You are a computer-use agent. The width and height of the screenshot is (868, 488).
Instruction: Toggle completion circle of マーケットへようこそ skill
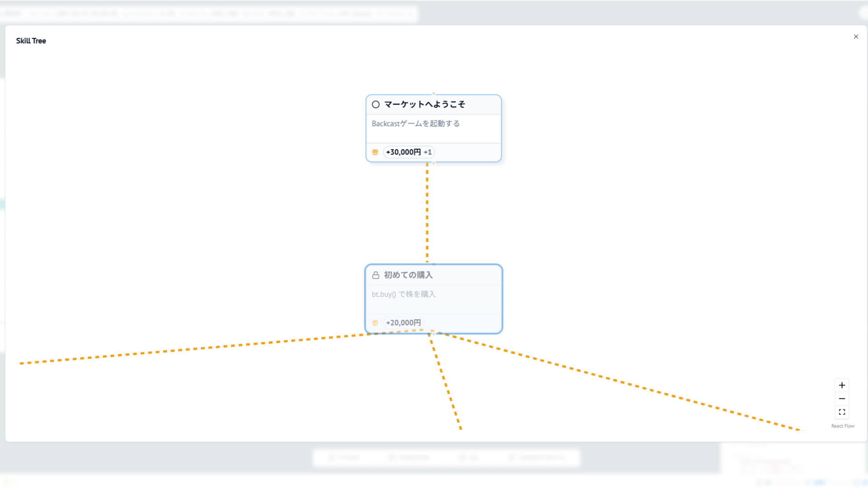tap(376, 104)
